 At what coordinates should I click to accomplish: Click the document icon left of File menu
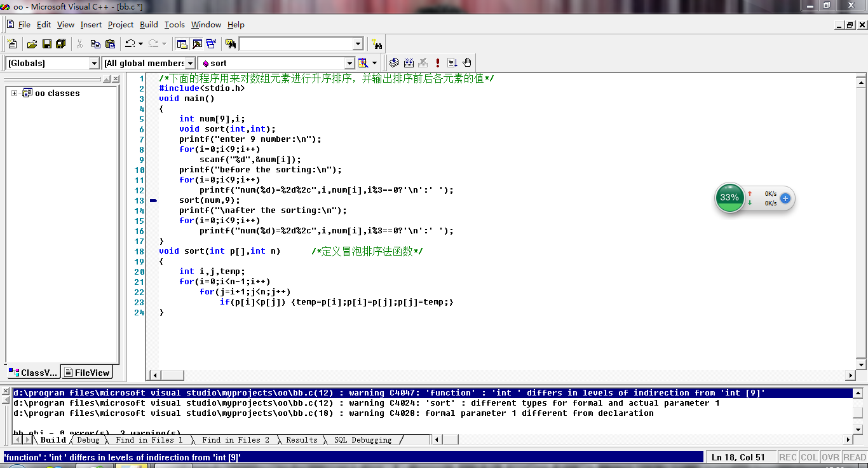point(10,24)
